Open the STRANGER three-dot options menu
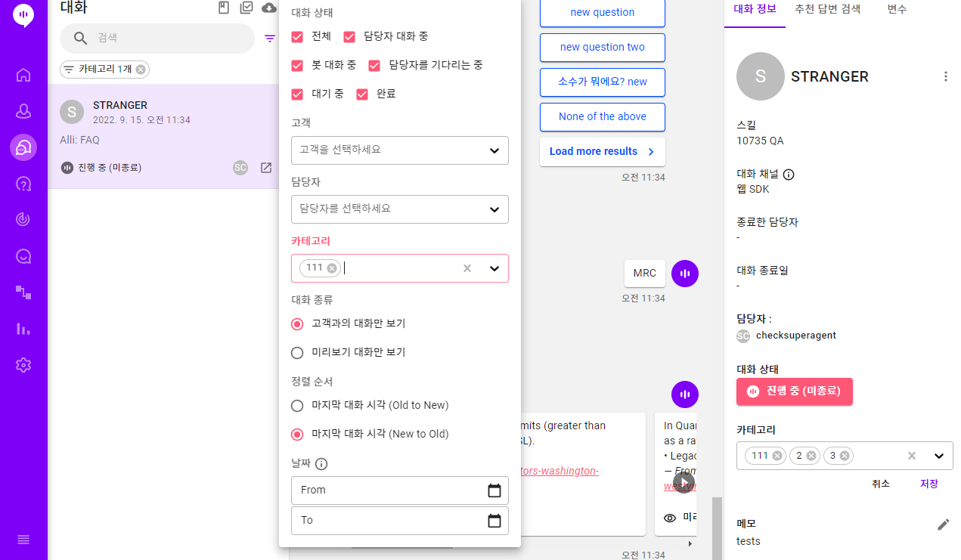This screenshot has width=961, height=560. click(945, 76)
